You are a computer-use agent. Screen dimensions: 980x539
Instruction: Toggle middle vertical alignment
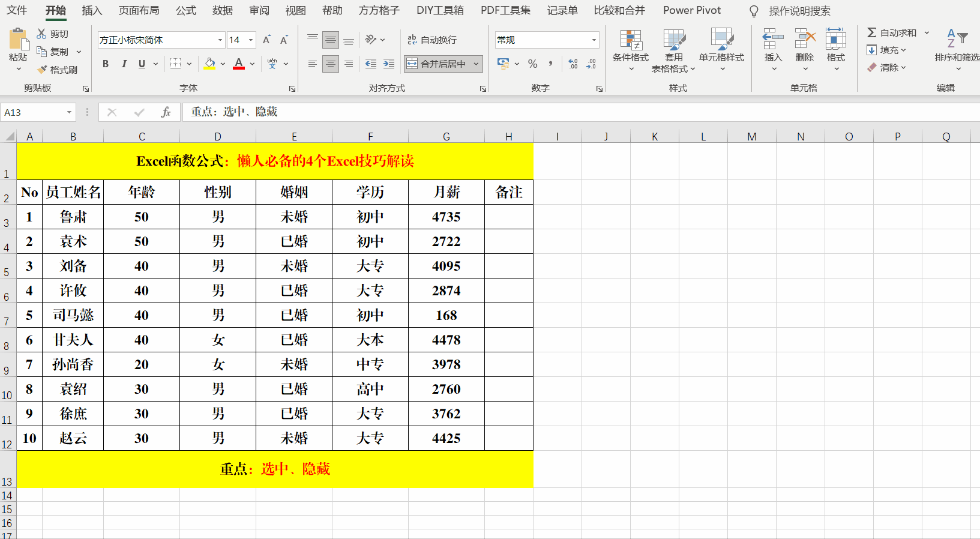click(x=331, y=40)
